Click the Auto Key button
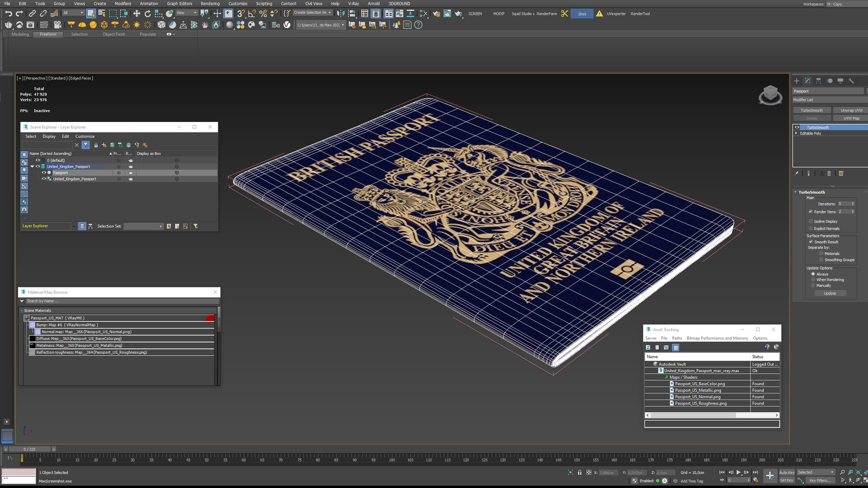The width and height of the screenshot is (868, 488). [787, 473]
